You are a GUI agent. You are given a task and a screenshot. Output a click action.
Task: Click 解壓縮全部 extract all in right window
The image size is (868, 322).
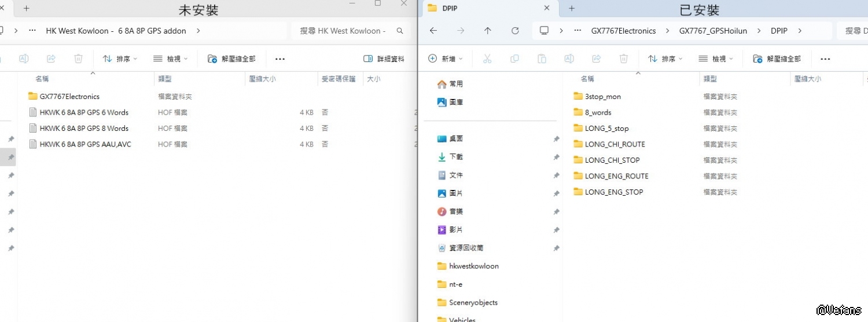(x=777, y=58)
